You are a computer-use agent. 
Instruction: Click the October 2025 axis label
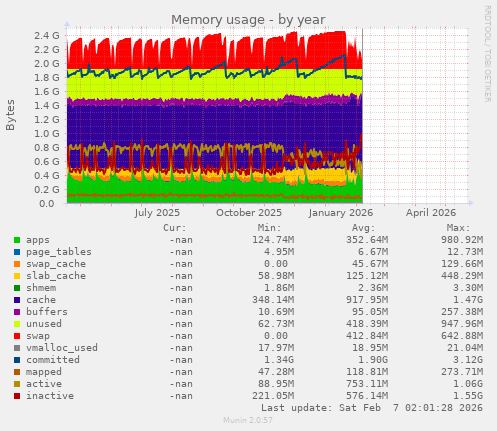249,213
